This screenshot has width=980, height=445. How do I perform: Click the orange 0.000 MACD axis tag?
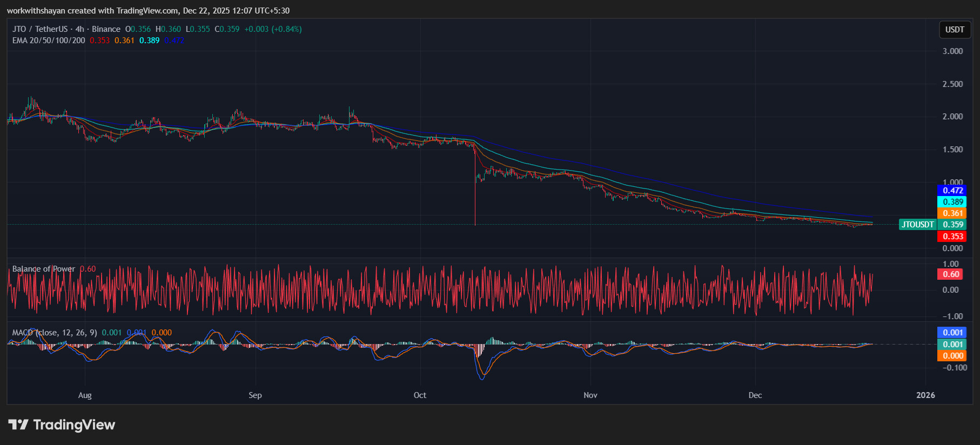pos(952,356)
